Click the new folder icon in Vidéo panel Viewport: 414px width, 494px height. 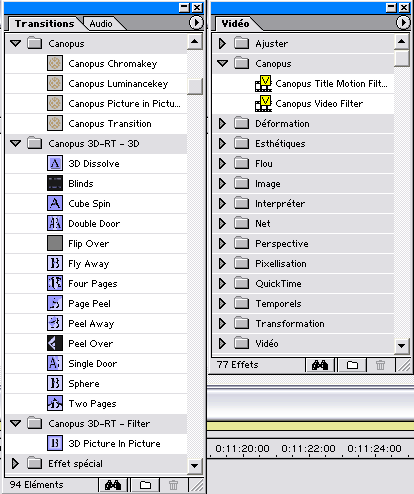[x=352, y=365]
